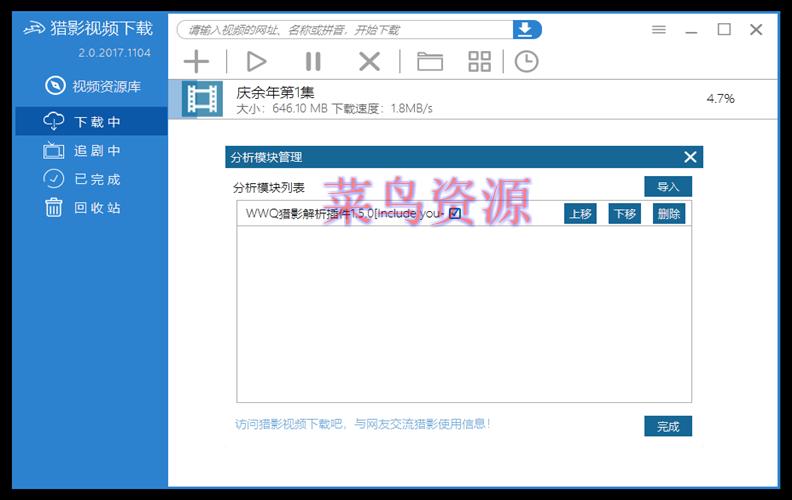Screen dimensions: 792x500
Task: Click the film thumbnail of 庆余年第1集
Action: click(202, 99)
